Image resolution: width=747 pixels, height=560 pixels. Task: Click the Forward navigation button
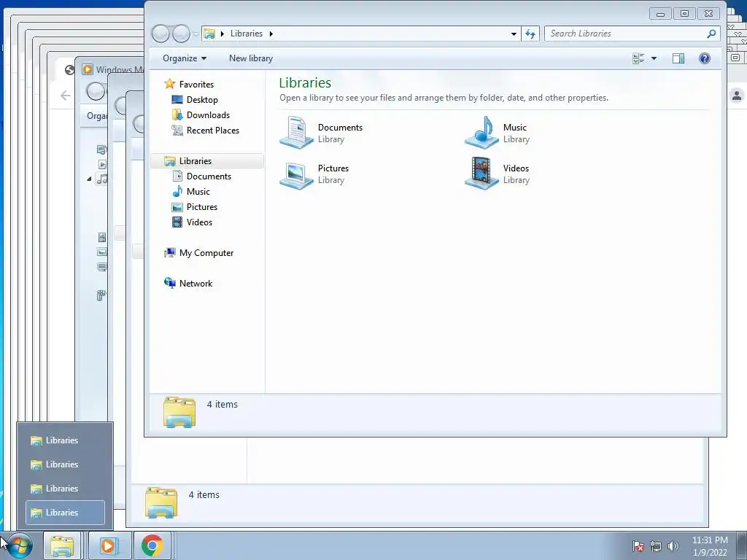181,34
